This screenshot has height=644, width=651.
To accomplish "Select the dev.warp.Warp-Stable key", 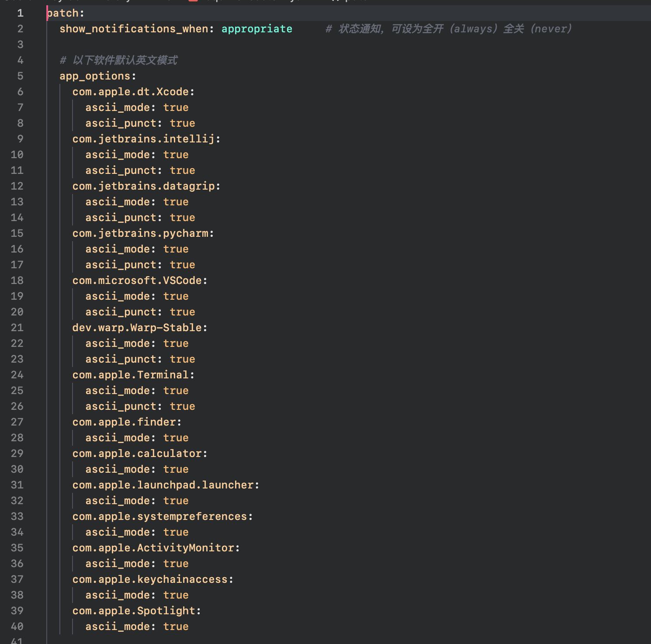I will click(x=140, y=328).
